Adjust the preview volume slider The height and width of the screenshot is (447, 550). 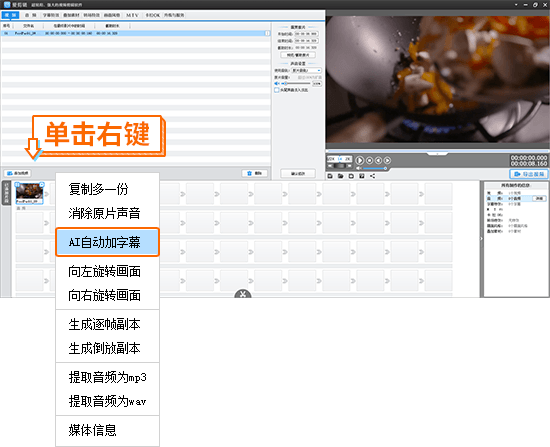pos(375,168)
